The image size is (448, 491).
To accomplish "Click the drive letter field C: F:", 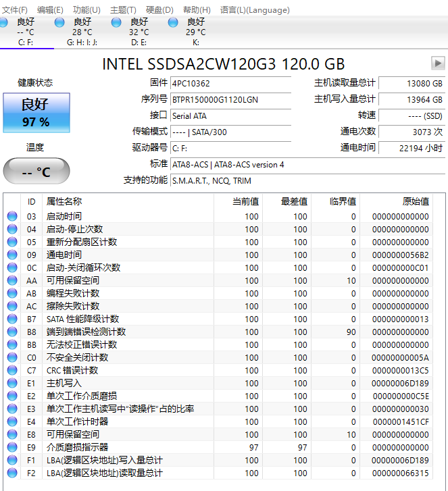I will tap(231, 149).
